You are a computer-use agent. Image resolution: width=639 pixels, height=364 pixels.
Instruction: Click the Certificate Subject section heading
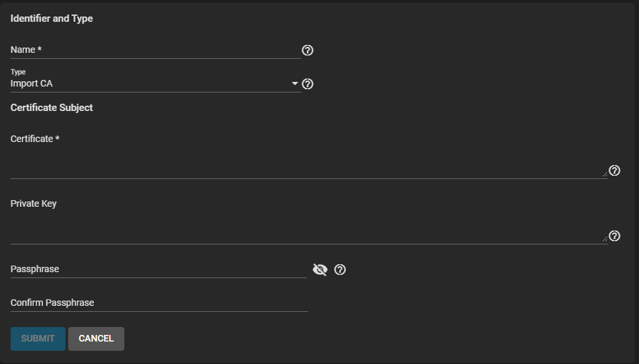pyautogui.click(x=52, y=108)
